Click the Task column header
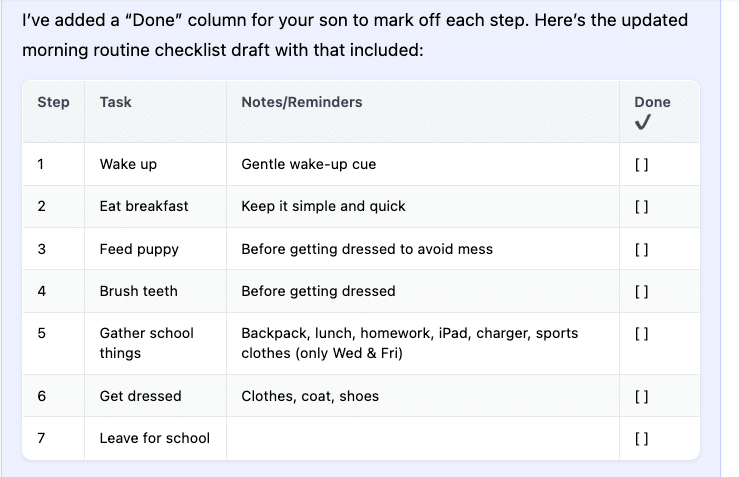 coord(115,102)
